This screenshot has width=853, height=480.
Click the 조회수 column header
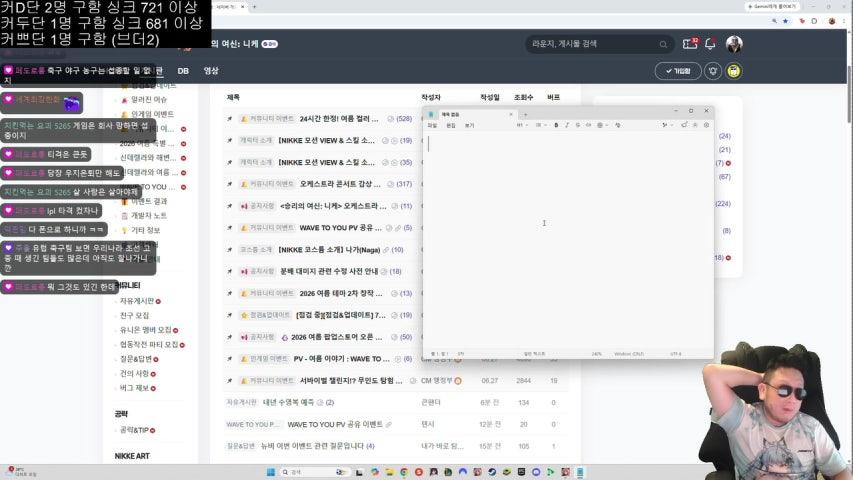tap(523, 97)
